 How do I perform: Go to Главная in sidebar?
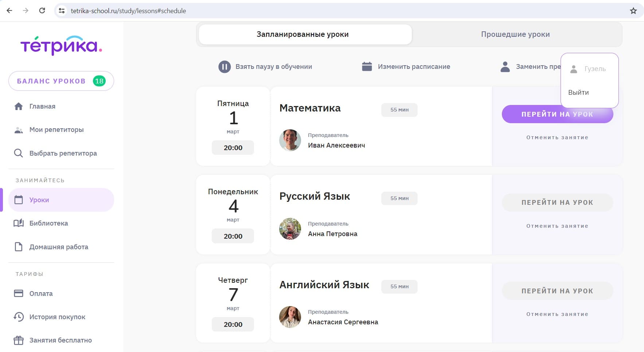(x=42, y=106)
